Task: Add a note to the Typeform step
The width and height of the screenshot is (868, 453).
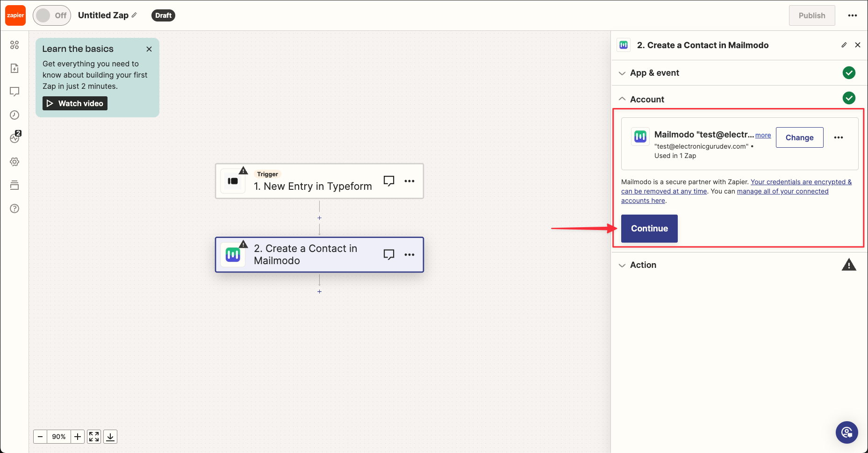Action: coord(389,181)
